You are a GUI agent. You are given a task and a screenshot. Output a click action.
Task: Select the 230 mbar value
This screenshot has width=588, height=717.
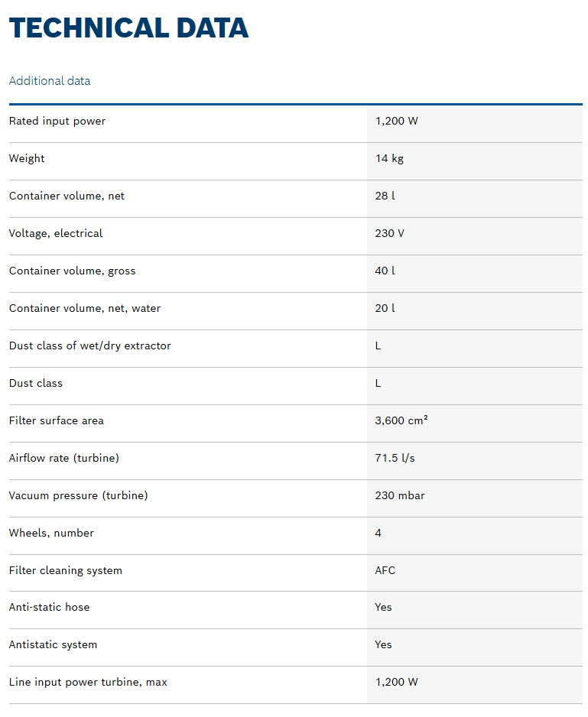(400, 495)
